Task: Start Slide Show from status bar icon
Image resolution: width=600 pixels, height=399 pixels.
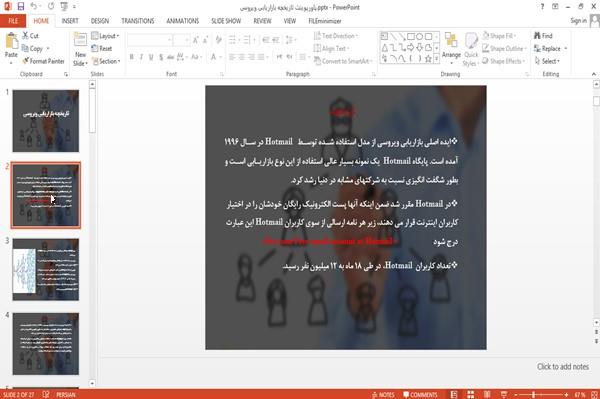Action: (504, 394)
